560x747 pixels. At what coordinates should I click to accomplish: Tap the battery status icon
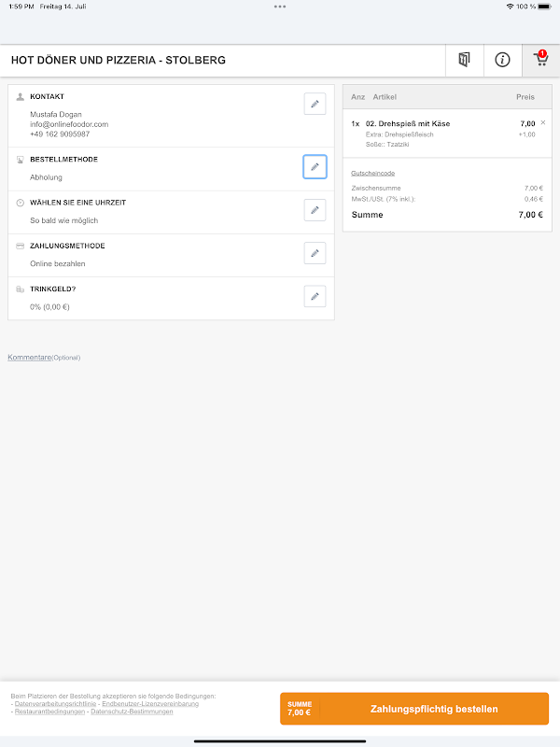coord(545,7)
